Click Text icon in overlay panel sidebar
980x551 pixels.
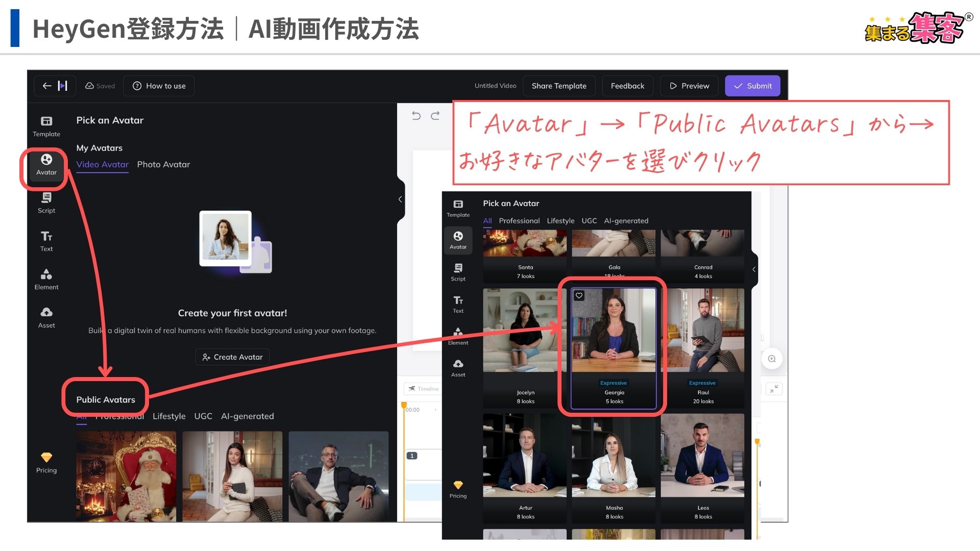(x=458, y=305)
